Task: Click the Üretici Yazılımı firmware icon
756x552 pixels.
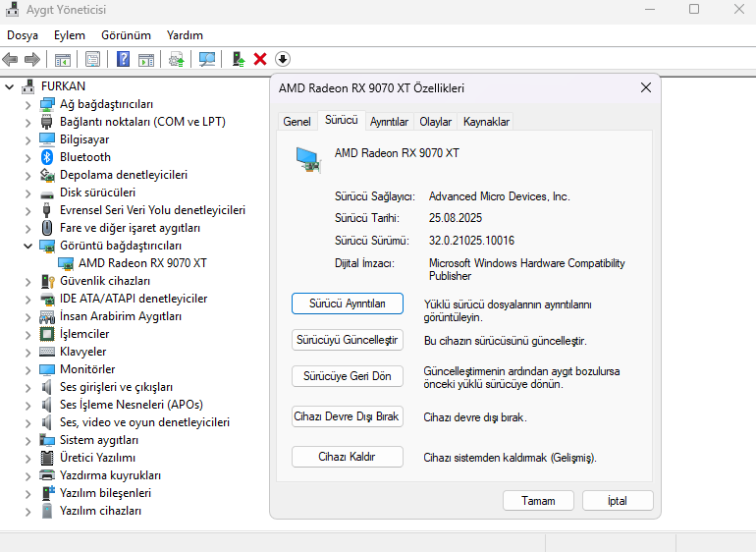Action: click(47, 458)
